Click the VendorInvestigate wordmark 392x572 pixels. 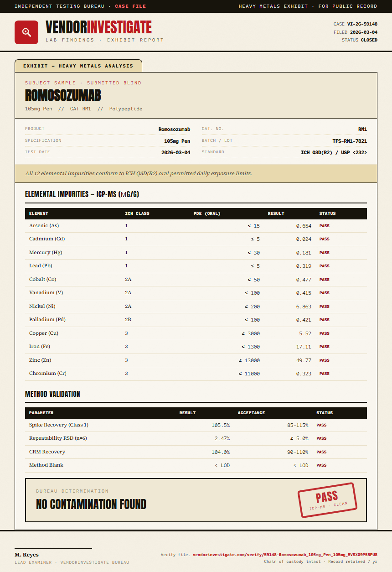click(x=98, y=27)
